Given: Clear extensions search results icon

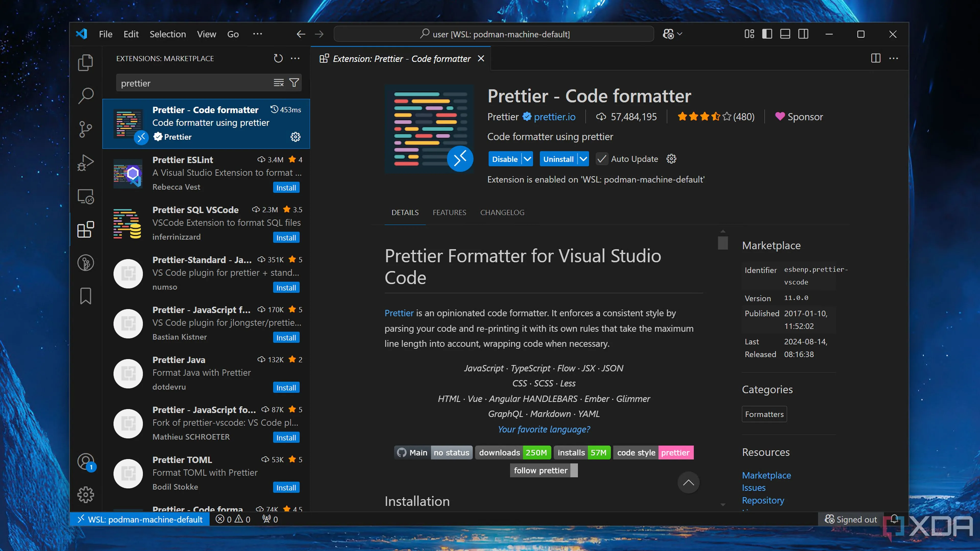Looking at the screenshot, I should pyautogui.click(x=278, y=82).
